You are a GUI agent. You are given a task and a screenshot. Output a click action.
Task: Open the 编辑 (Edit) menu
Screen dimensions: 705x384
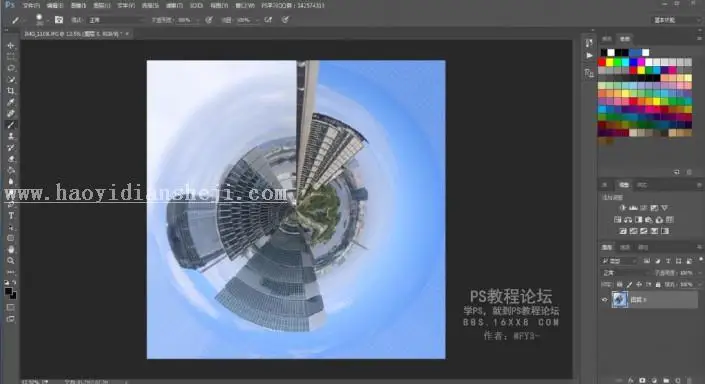coord(55,5)
